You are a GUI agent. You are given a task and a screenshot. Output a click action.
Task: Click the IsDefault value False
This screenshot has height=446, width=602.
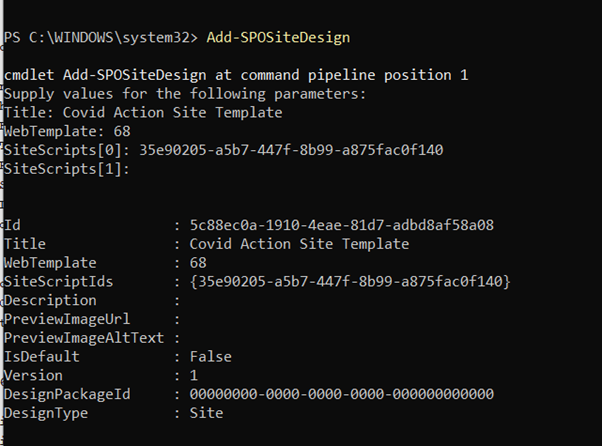click(x=210, y=357)
